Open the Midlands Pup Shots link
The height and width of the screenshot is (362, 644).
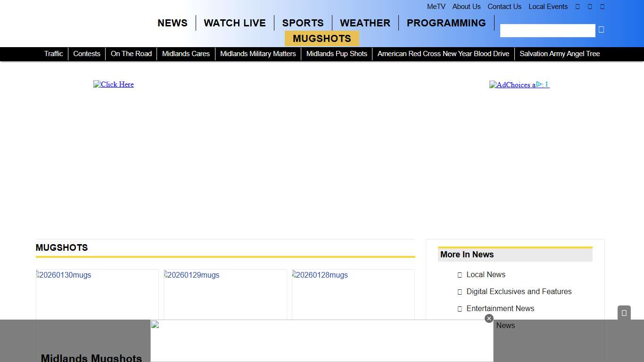click(x=337, y=54)
